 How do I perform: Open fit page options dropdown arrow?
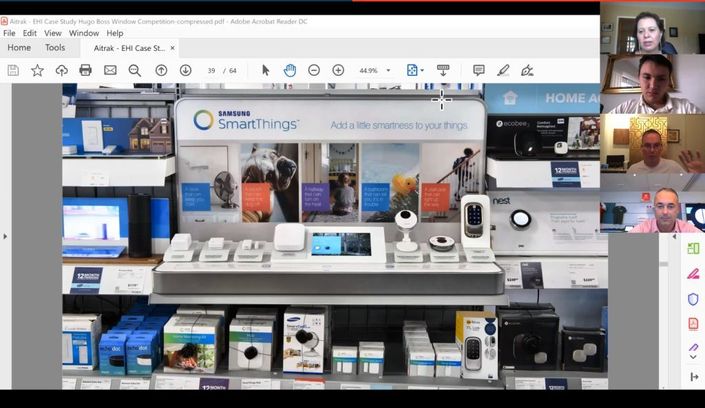coord(422,71)
